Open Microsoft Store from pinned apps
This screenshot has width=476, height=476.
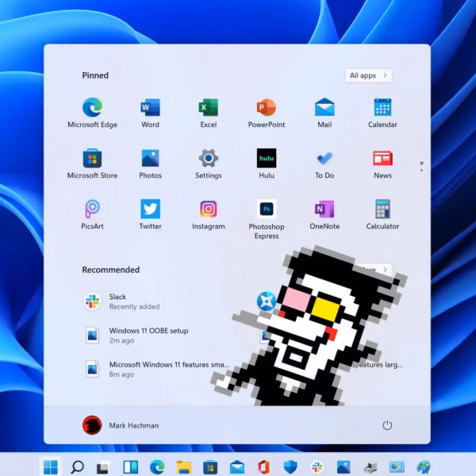92,163
